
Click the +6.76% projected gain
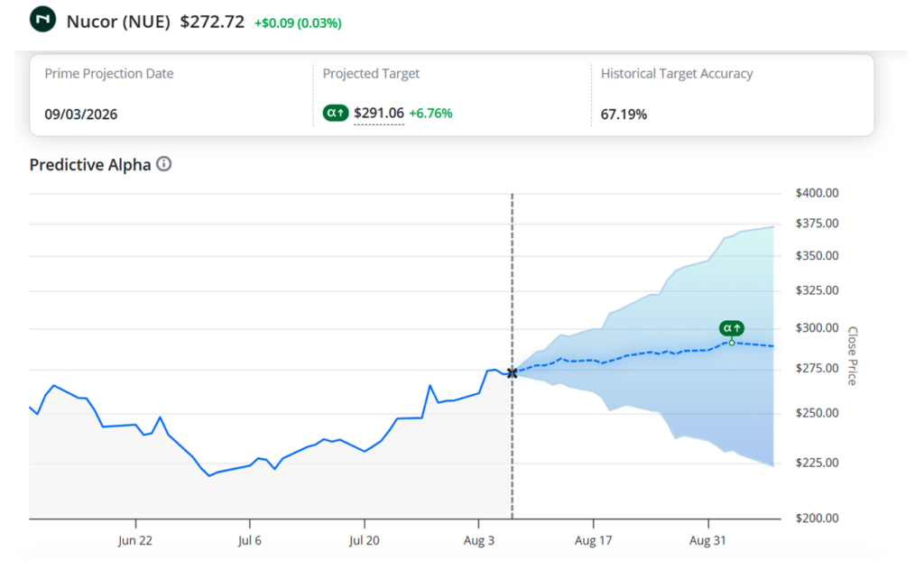tap(430, 113)
